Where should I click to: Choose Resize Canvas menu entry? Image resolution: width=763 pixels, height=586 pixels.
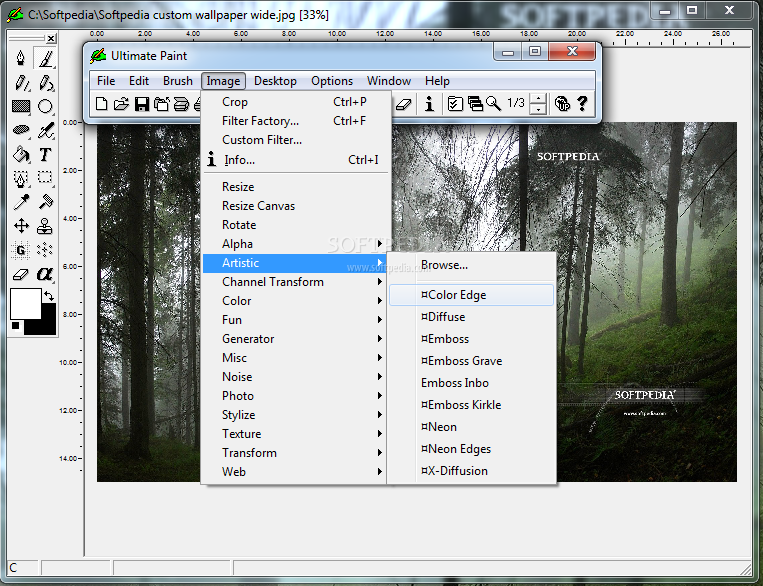coord(296,206)
